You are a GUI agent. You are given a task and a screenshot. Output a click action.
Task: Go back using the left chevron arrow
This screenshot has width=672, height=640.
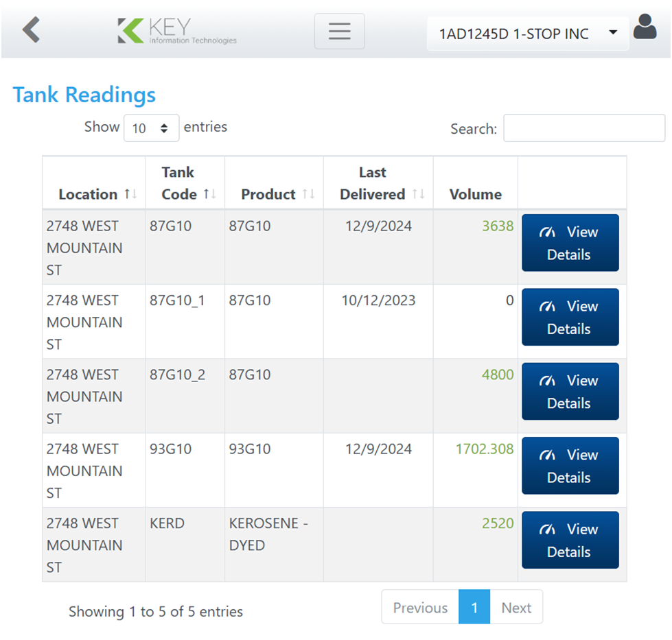click(32, 29)
